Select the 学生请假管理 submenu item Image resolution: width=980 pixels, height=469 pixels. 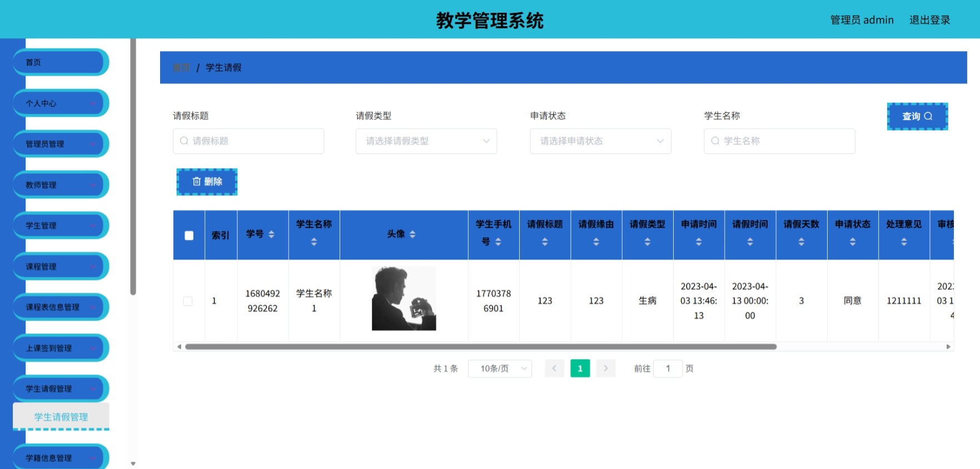[61, 417]
